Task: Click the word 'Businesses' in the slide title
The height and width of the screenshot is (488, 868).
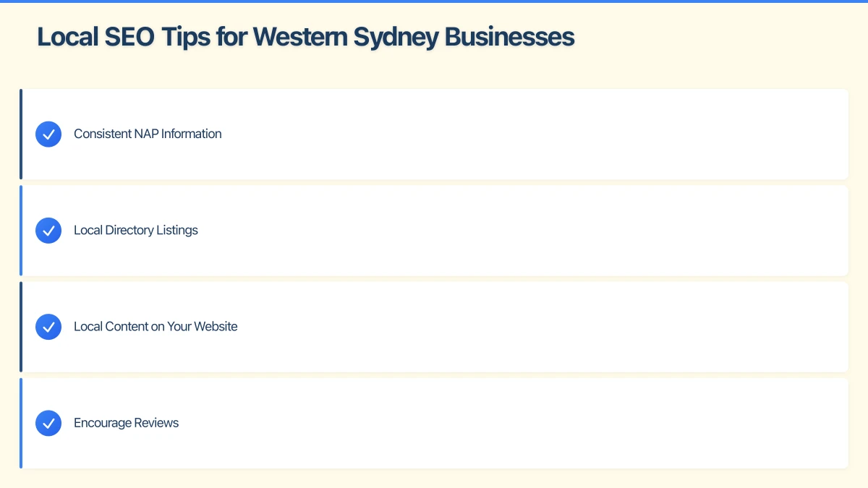Action: 509,37
